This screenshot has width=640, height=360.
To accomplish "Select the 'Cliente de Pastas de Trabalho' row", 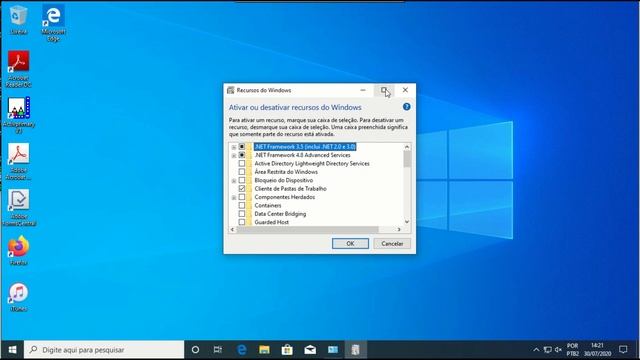I will click(x=290, y=189).
